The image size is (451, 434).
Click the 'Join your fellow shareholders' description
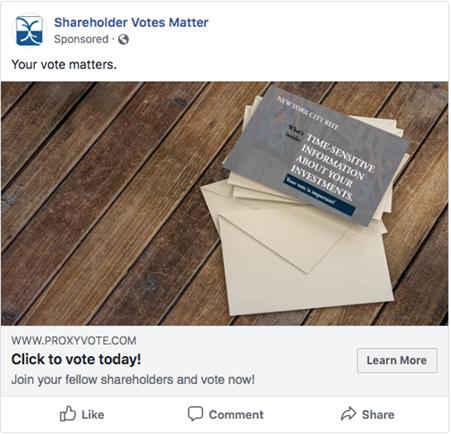(133, 379)
